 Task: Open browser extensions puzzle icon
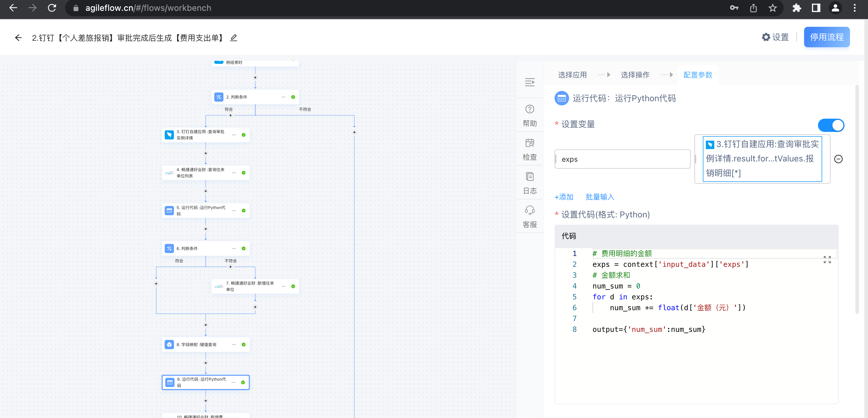click(797, 8)
